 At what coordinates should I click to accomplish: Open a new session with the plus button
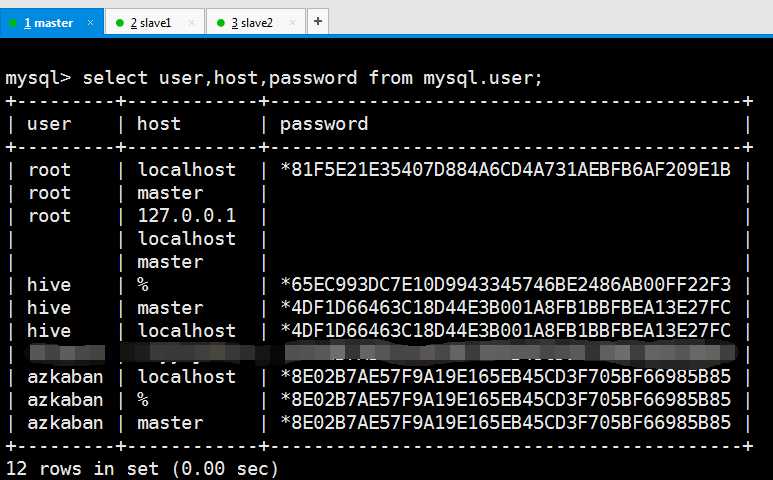click(318, 21)
